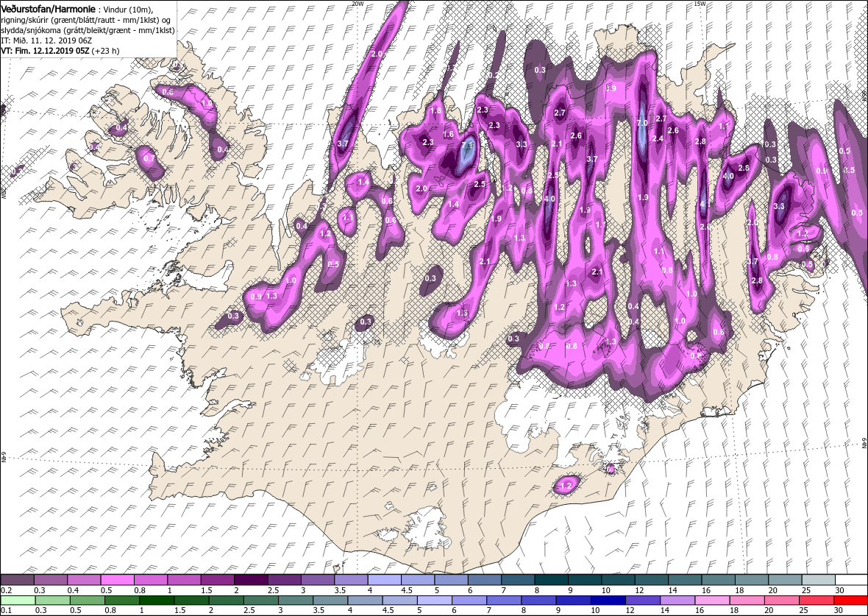This screenshot has height=616, width=868.
Task: Click the '15W' longitude label
Action: pos(699,4)
